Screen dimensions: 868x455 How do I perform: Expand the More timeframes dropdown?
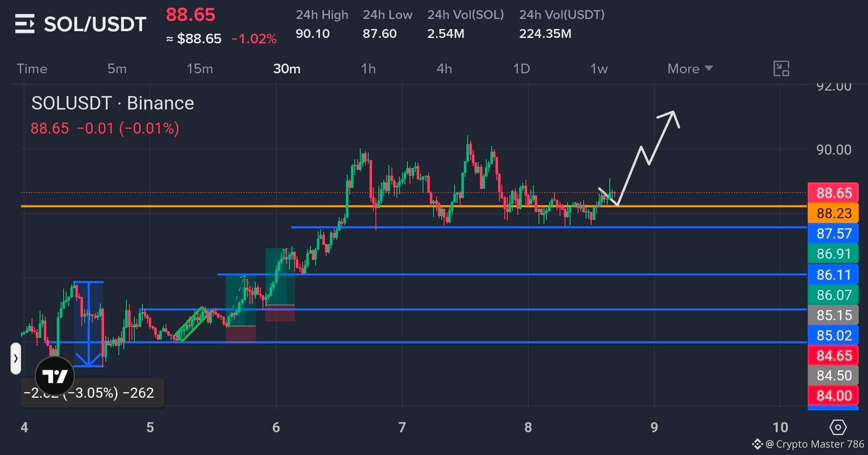click(690, 69)
